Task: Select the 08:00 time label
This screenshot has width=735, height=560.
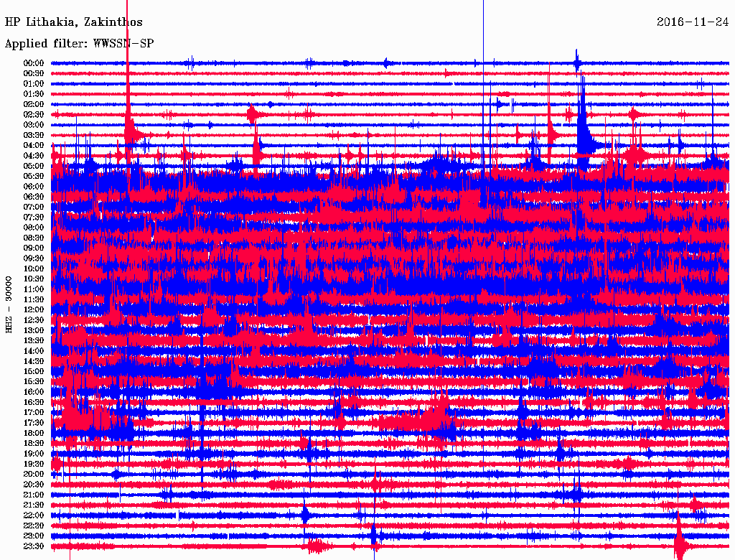Action: (34, 228)
